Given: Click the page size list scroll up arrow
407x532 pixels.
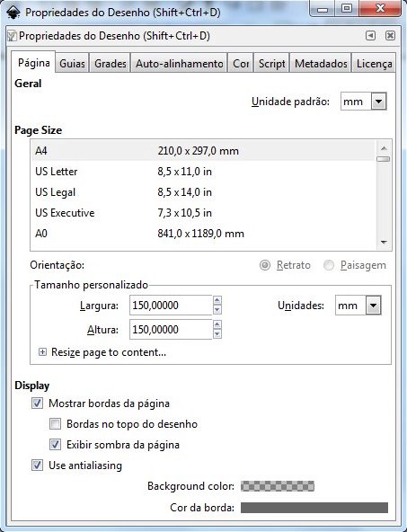Looking at the screenshot, I should pos(384,148).
